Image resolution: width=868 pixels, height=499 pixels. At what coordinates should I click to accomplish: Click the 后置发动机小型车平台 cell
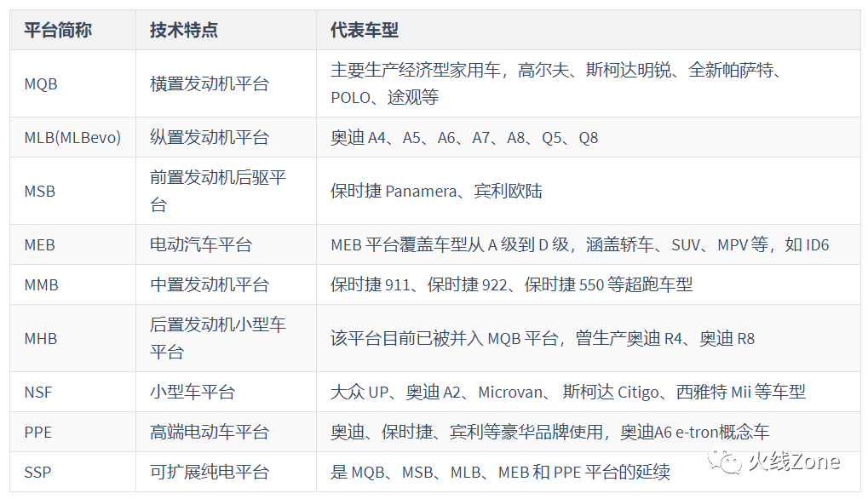pos(226,338)
